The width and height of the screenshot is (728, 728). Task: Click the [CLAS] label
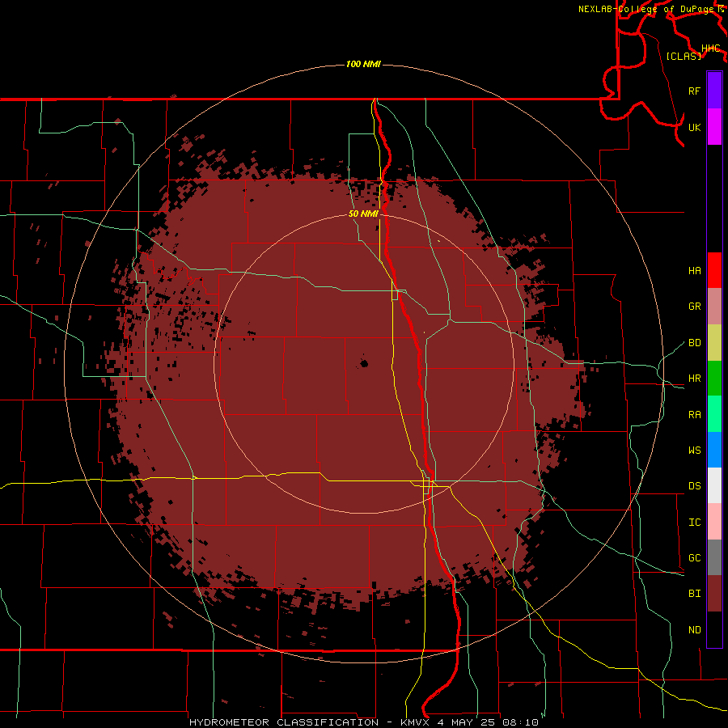pos(684,56)
